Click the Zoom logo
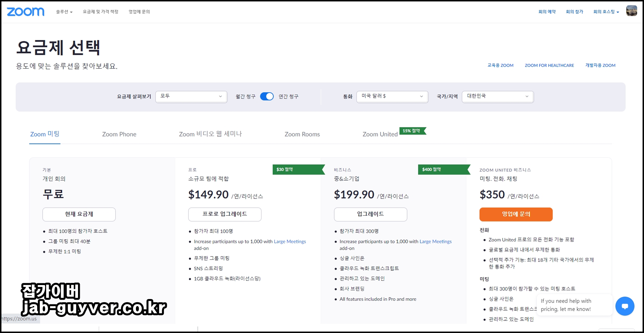 (25, 12)
